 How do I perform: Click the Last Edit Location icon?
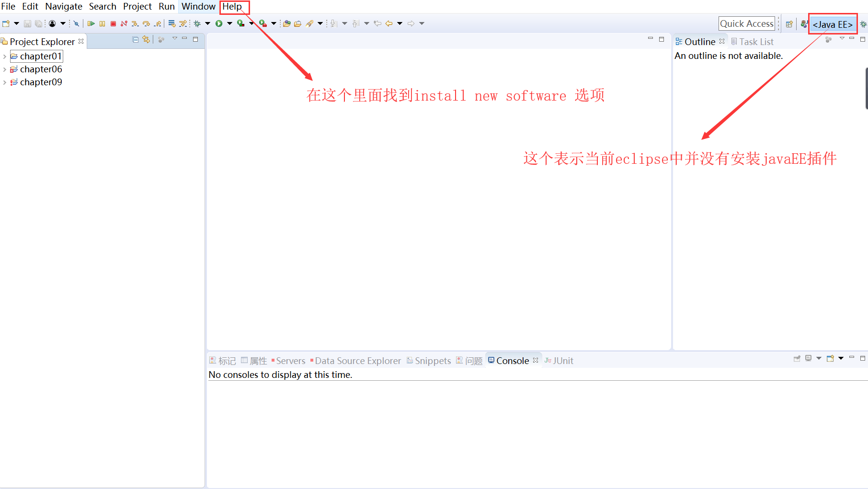pyautogui.click(x=377, y=23)
